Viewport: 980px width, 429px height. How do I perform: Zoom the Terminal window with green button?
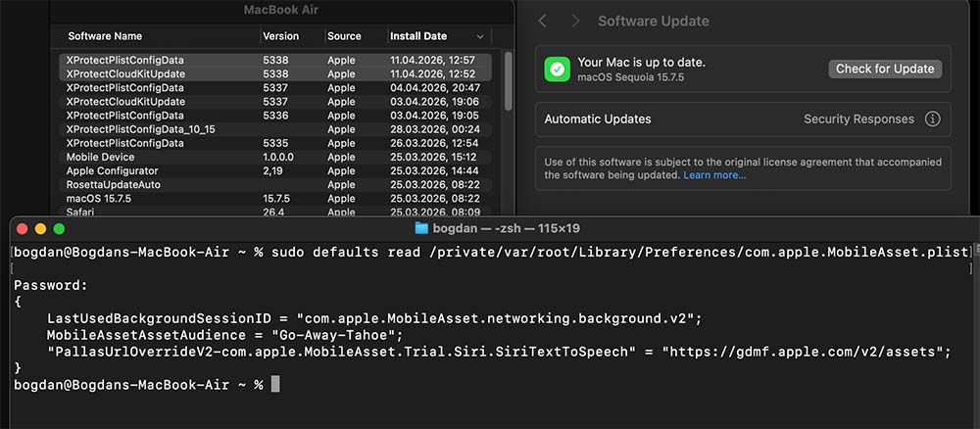[59, 228]
